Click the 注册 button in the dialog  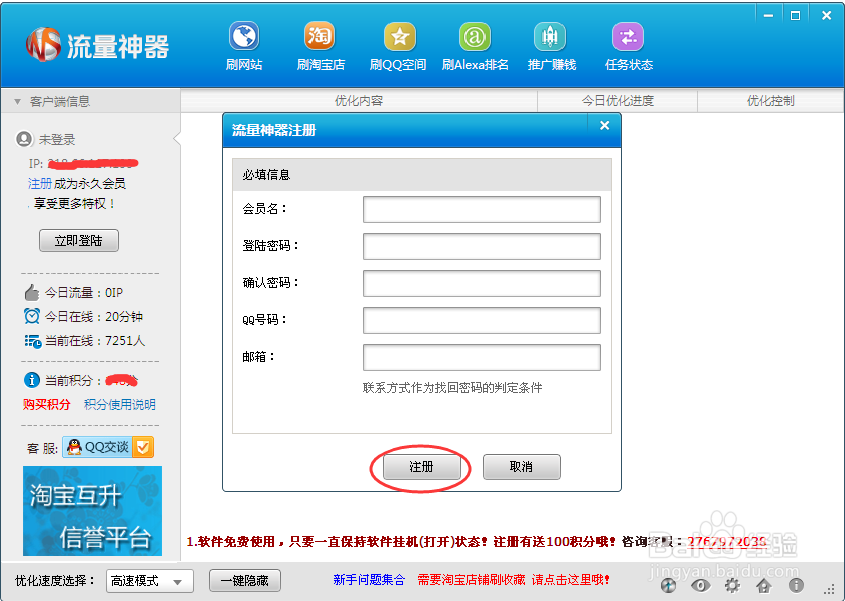(x=421, y=467)
